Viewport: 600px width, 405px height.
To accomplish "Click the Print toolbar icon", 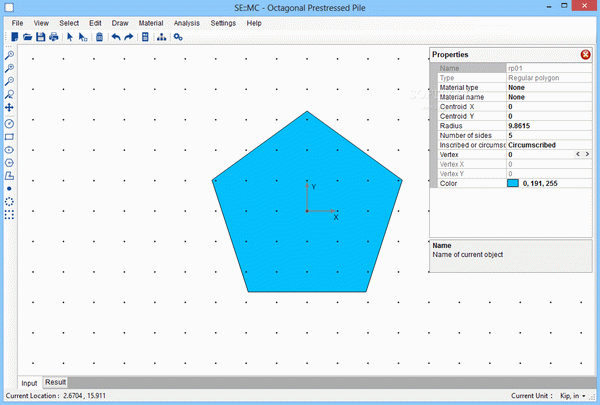I will point(53,37).
